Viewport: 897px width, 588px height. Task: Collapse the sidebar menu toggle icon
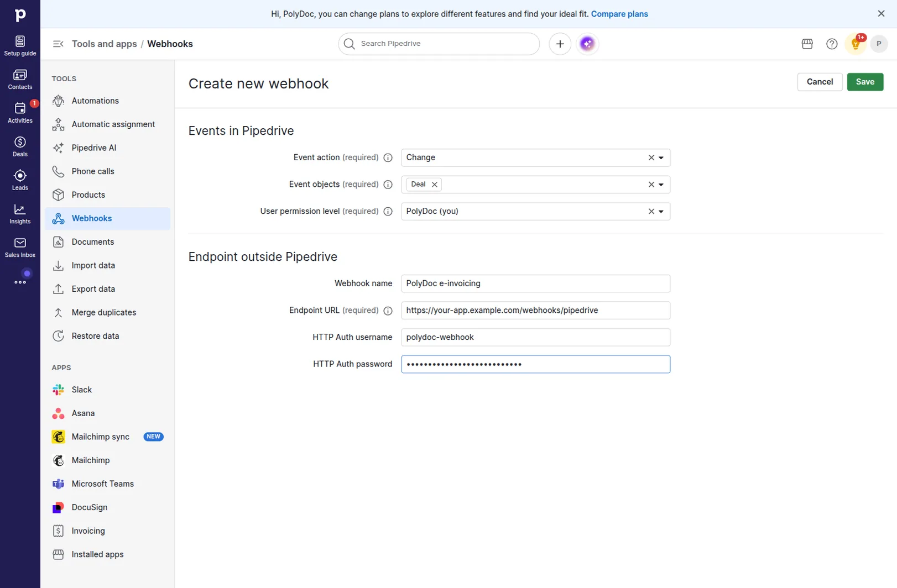coord(58,44)
